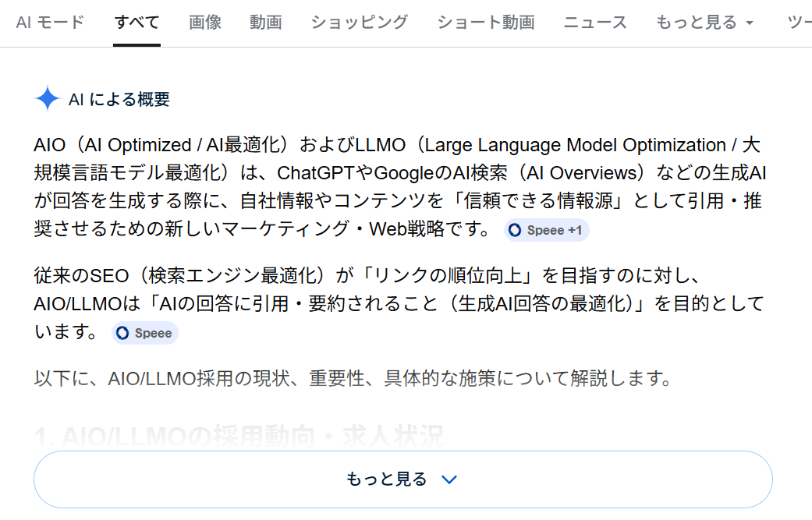Open the 画像 search tab
Screen dimensions: 812x520
click(x=205, y=23)
